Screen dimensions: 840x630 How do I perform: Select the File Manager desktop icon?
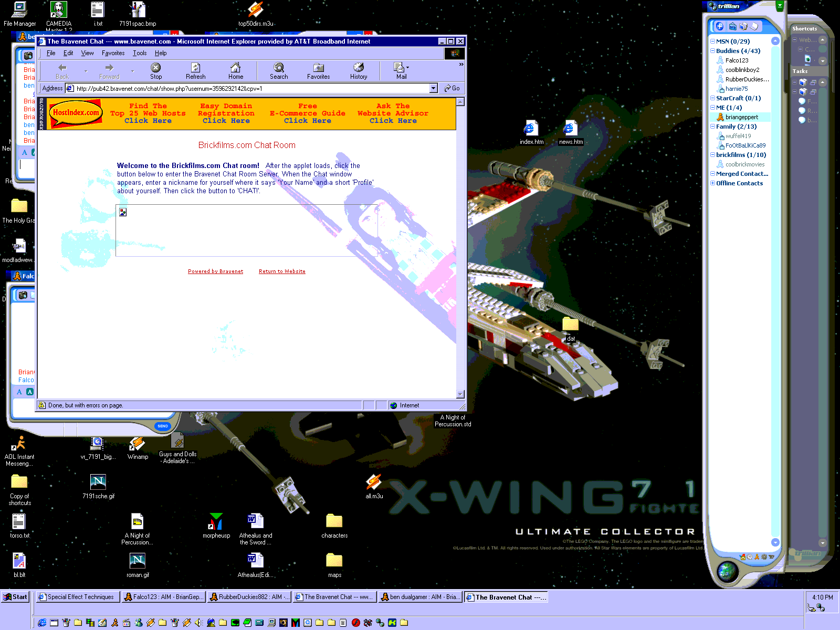coord(19,14)
